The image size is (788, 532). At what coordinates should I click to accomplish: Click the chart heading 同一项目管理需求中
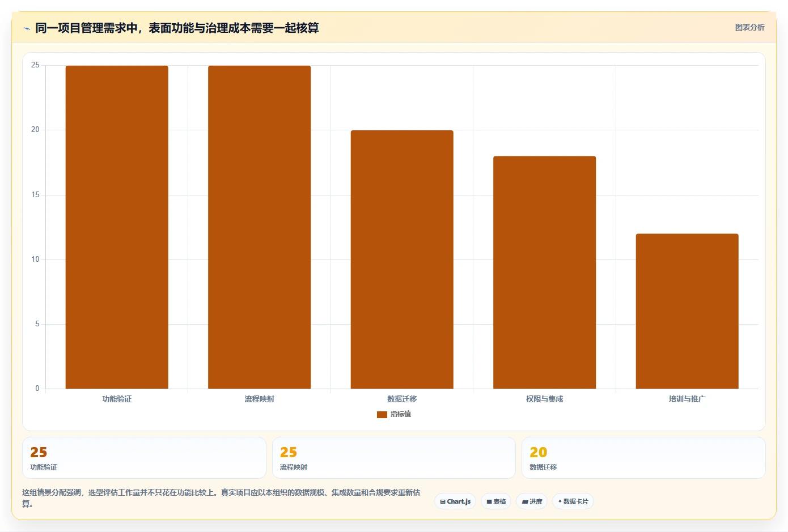(x=177, y=28)
